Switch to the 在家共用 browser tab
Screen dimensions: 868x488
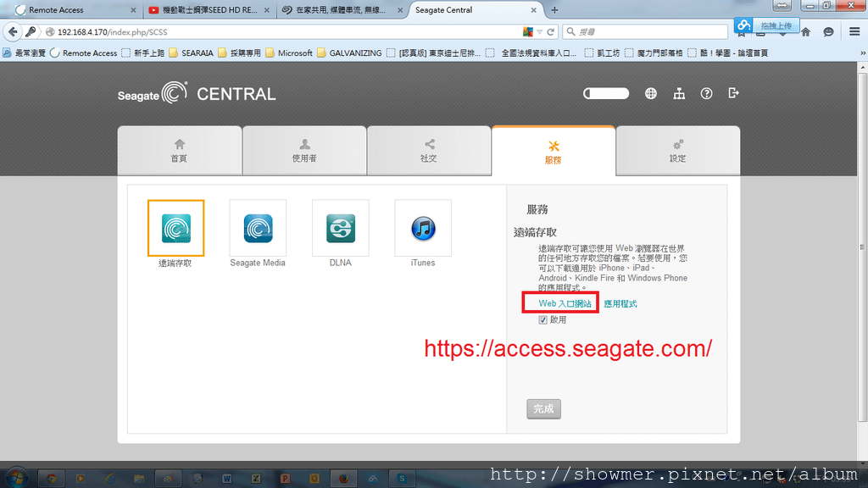click(341, 10)
